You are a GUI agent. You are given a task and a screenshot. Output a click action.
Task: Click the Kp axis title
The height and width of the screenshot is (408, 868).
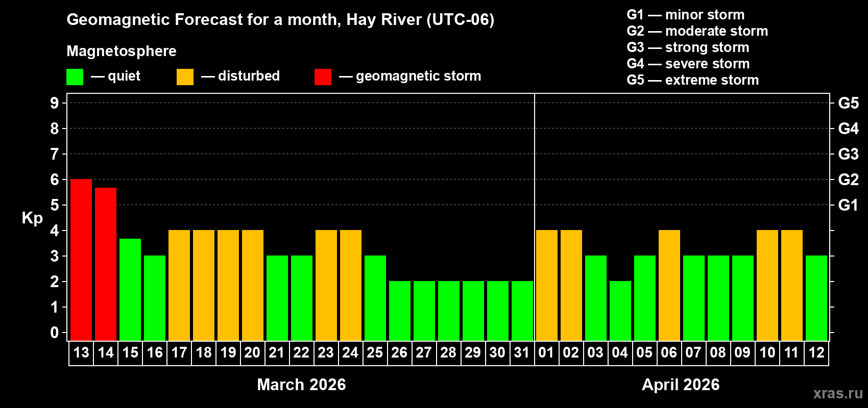(32, 218)
